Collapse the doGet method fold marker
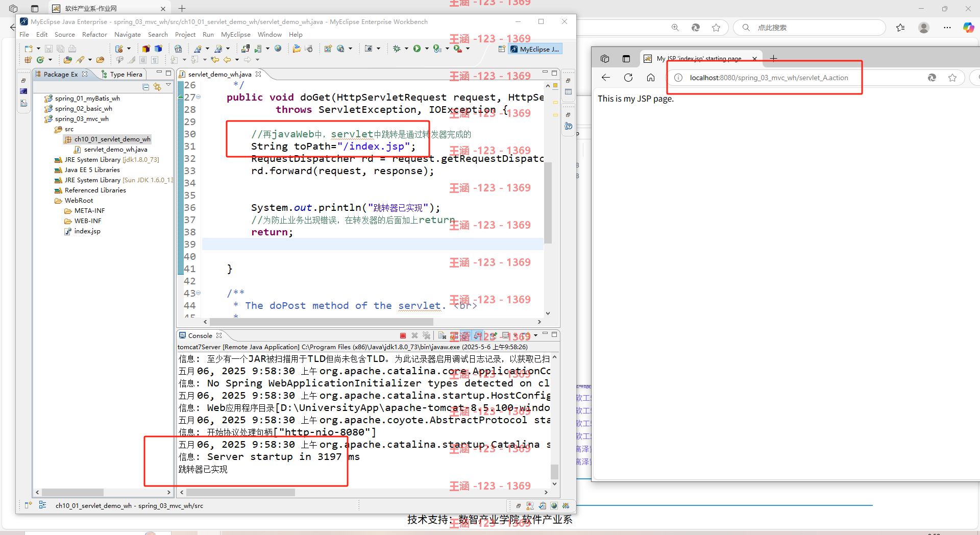 pos(199,97)
